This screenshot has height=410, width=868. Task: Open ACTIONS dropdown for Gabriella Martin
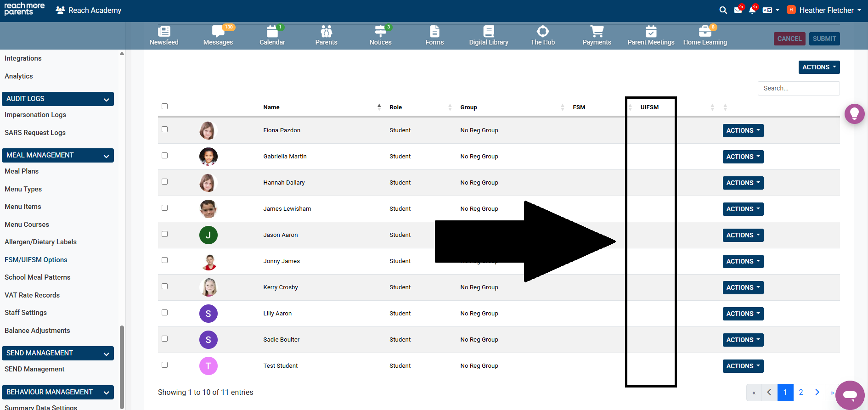[x=743, y=157]
